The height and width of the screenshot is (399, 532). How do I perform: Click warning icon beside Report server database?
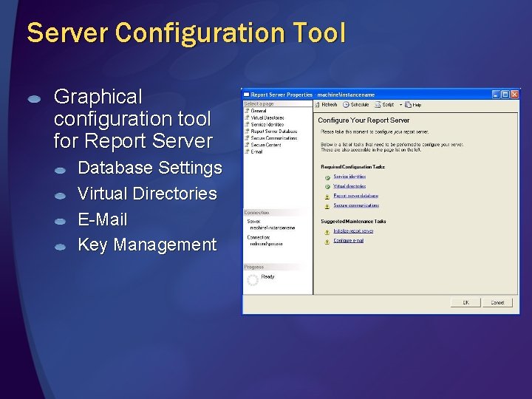click(x=327, y=197)
